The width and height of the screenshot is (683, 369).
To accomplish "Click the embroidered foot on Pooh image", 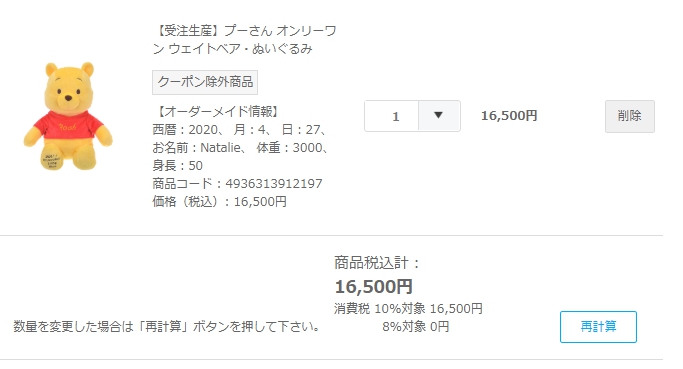I will 52,160.
